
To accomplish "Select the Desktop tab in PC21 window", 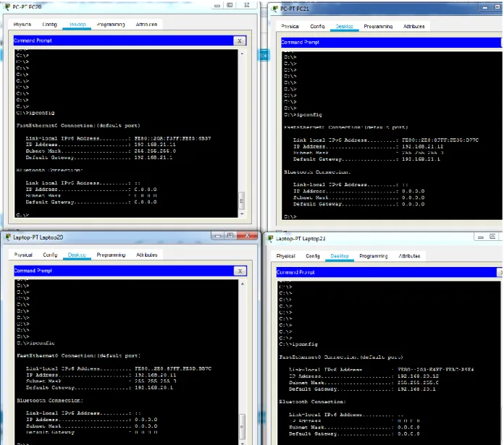I will (x=344, y=26).
